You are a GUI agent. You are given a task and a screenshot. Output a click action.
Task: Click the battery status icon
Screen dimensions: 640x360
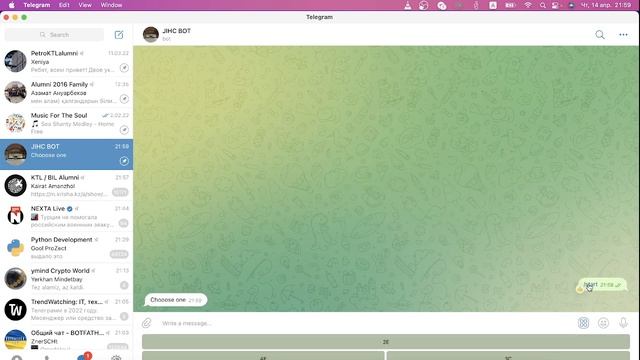(x=510, y=5)
